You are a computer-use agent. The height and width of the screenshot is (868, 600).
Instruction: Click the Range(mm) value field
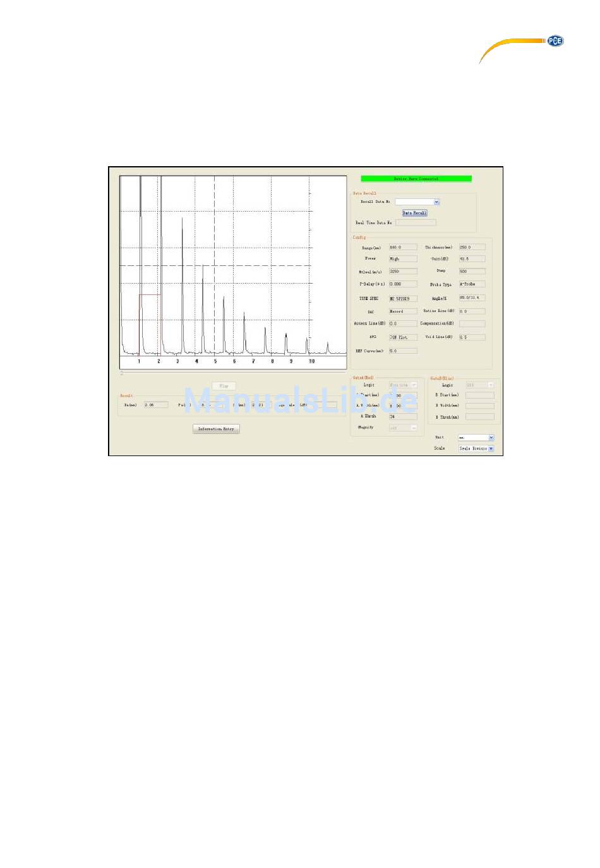pyautogui.click(x=403, y=247)
